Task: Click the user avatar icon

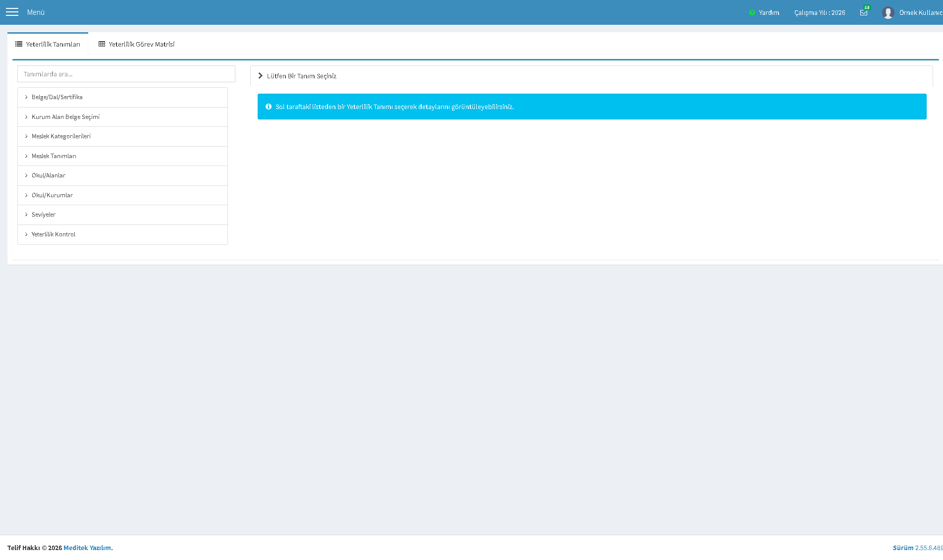Action: (x=888, y=12)
